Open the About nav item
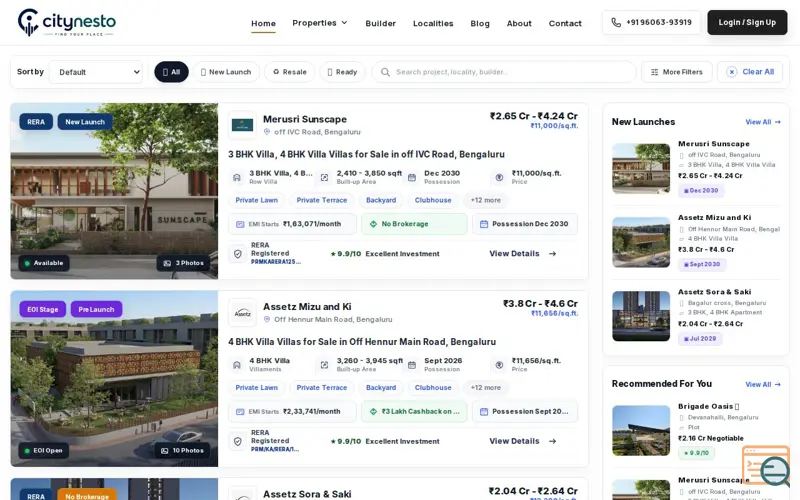 [x=519, y=23]
